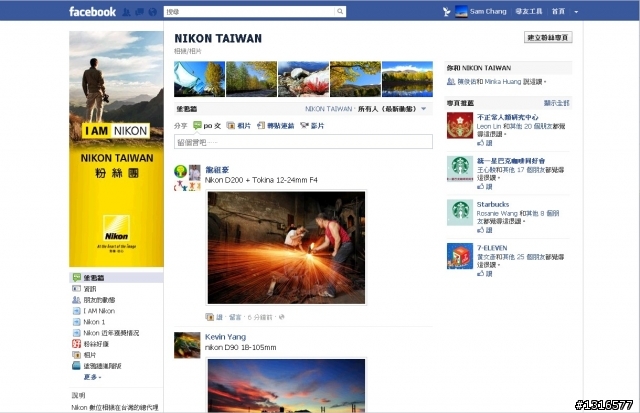The height and width of the screenshot is (413, 640).
Task: Open the Starbucks page link
Action: [493, 204]
